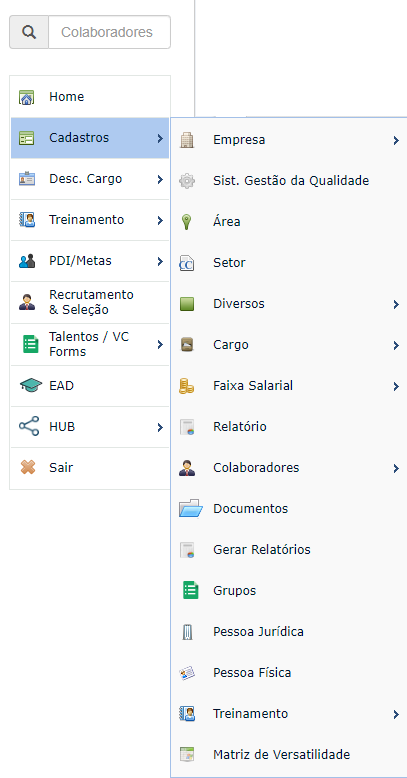The image size is (407, 778).
Task: Focus the Colaboradores search field
Action: (x=110, y=32)
